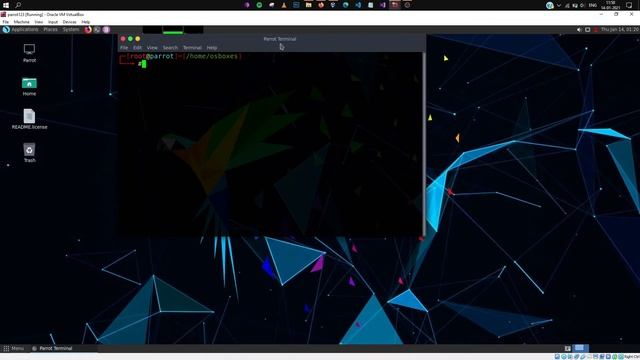640x360 pixels.
Task: Open the Places menu in Parrot panel
Action: (51, 29)
